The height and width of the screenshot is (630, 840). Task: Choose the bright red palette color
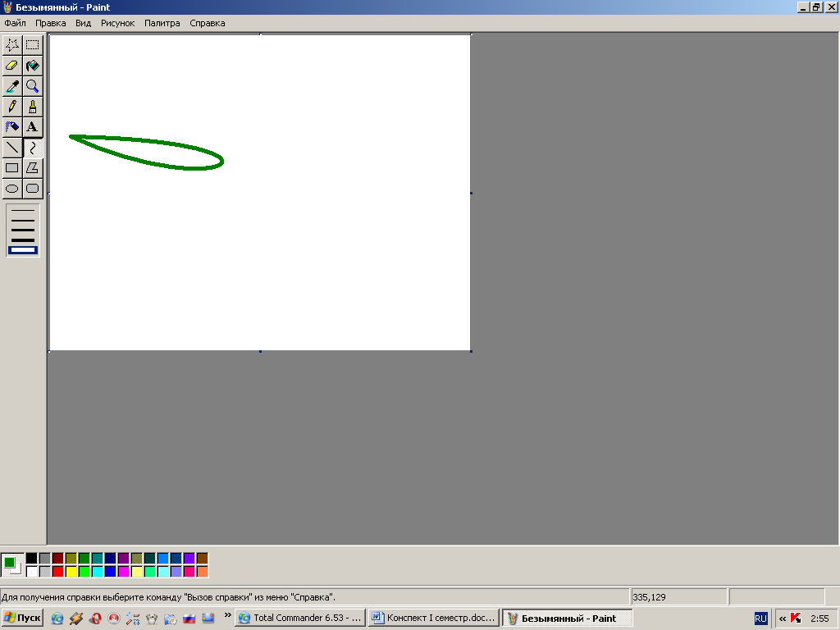click(x=58, y=572)
